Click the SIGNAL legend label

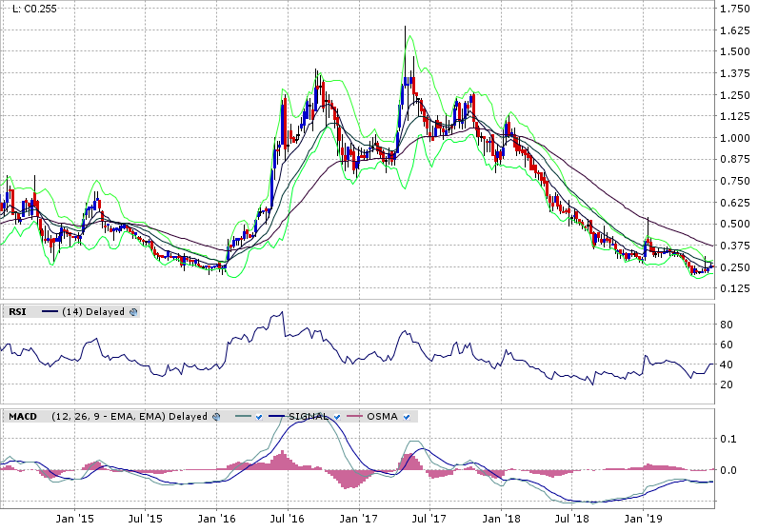311,416
